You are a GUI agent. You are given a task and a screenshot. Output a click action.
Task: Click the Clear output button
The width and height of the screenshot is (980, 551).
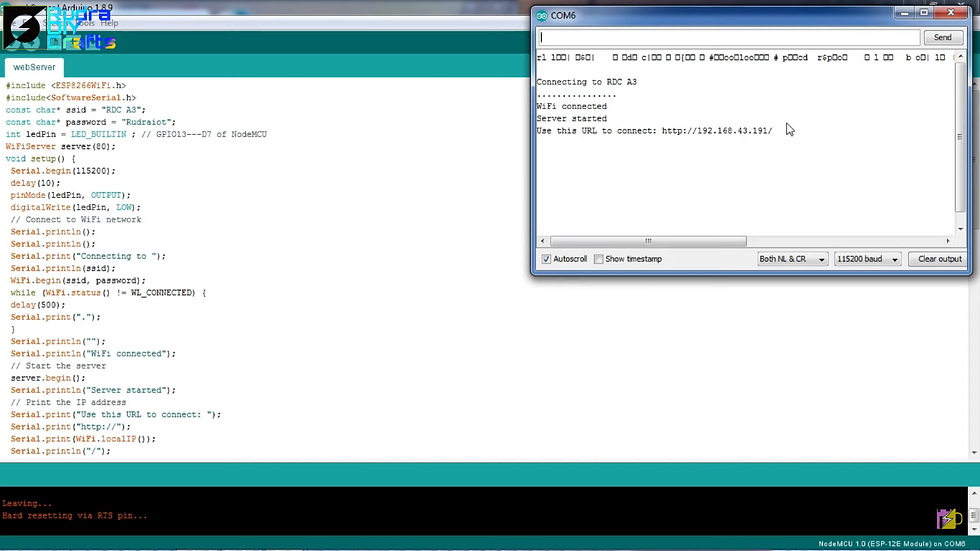point(939,259)
